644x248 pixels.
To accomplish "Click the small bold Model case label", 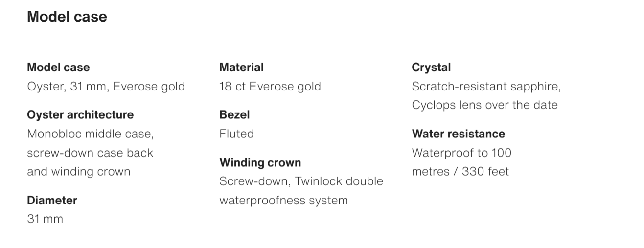I will pos(58,67).
